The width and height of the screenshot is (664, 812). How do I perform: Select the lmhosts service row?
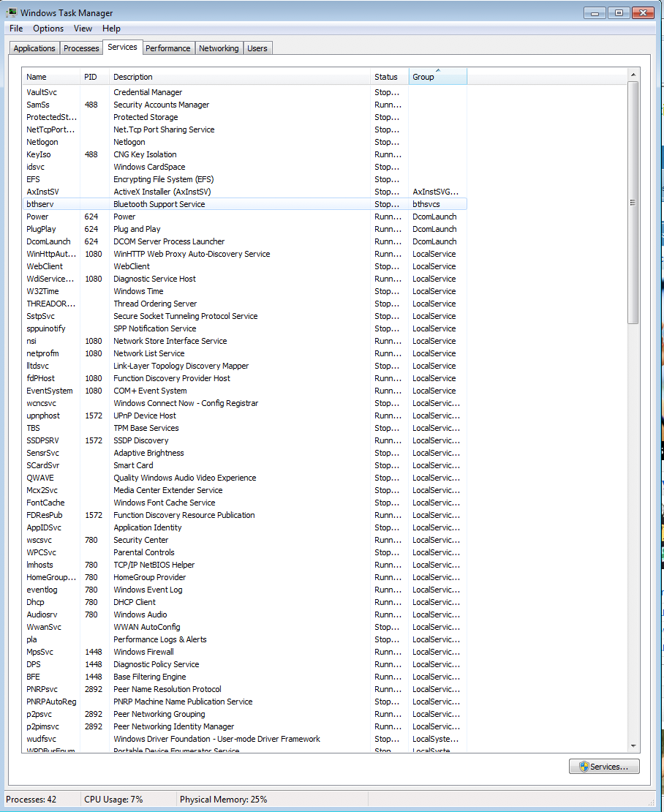pyautogui.click(x=245, y=565)
